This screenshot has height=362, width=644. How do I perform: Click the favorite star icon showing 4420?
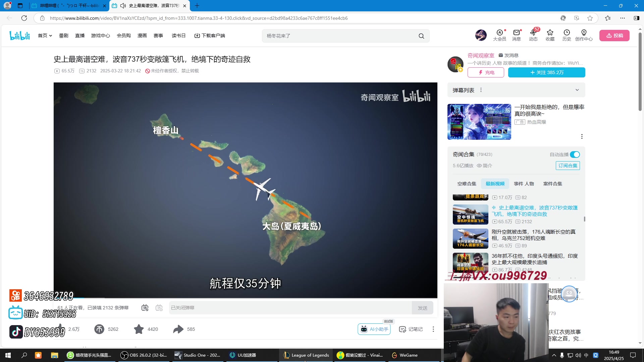pos(139,329)
